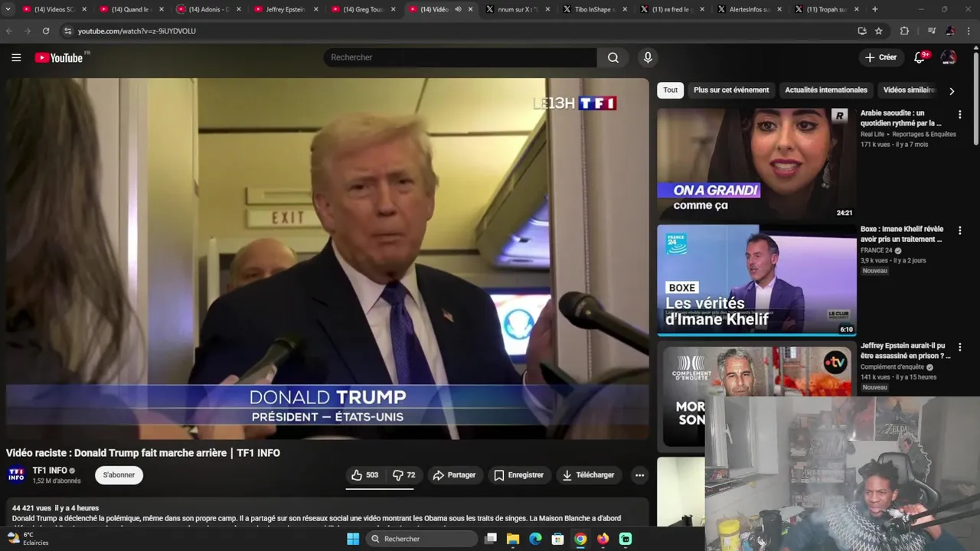Select Actualités internationales chip
The width and height of the screenshot is (980, 551).
(x=826, y=90)
